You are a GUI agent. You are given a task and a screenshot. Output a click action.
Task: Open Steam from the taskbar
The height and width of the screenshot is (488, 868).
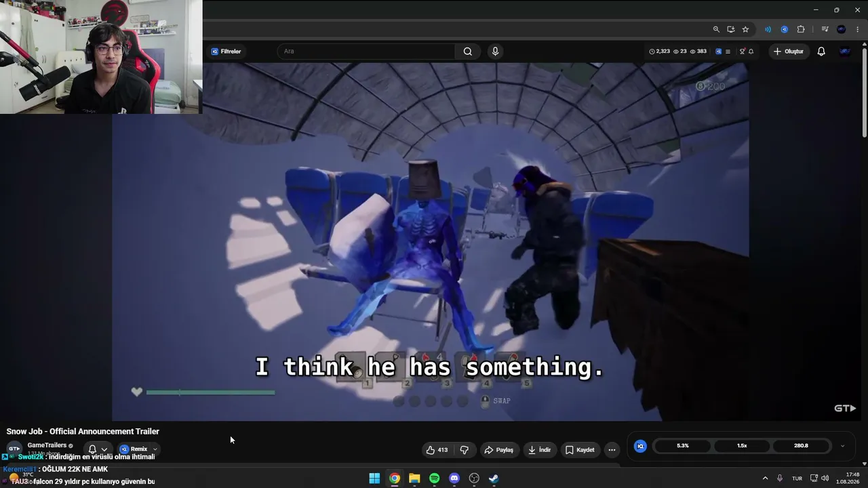[x=494, y=479]
